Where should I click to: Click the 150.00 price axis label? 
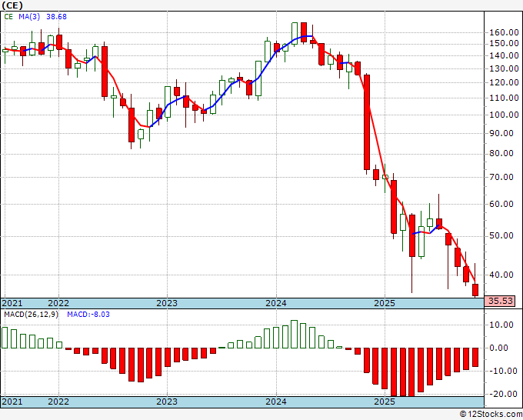pos(504,43)
